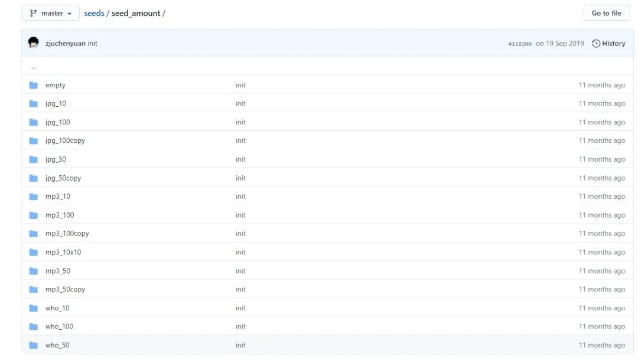Image resolution: width=638 pixels, height=364 pixels.
Task: Click the who_50 folder icon
Action: (34, 345)
